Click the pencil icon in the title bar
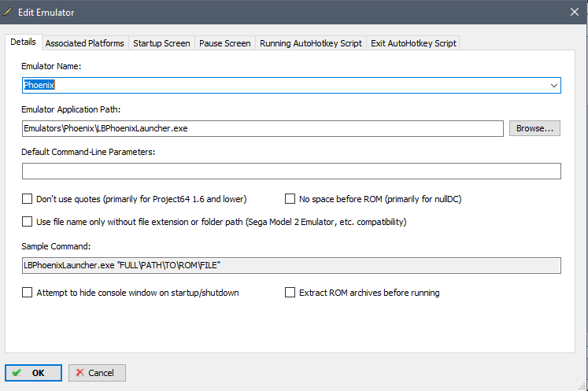The height and width of the screenshot is (391, 588). tap(7, 12)
